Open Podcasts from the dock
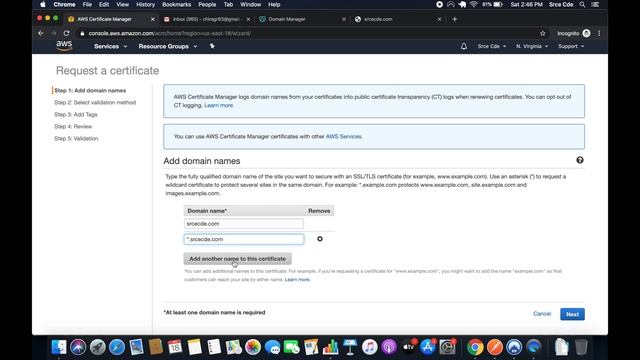 (x=389, y=347)
